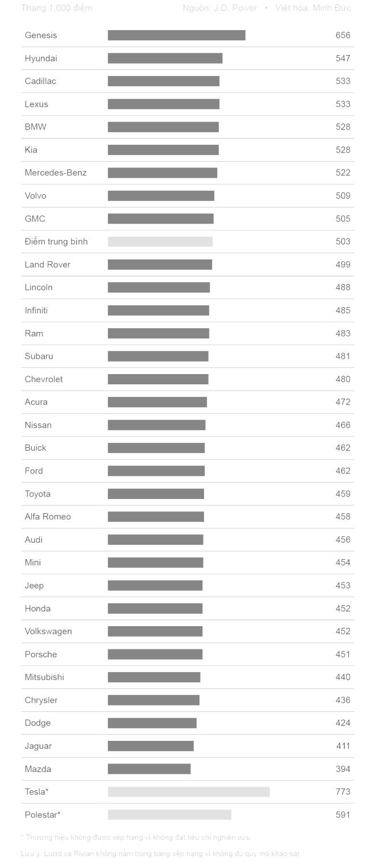Select the Alfa Romeo label
The height and width of the screenshot is (868, 378).
click(48, 517)
